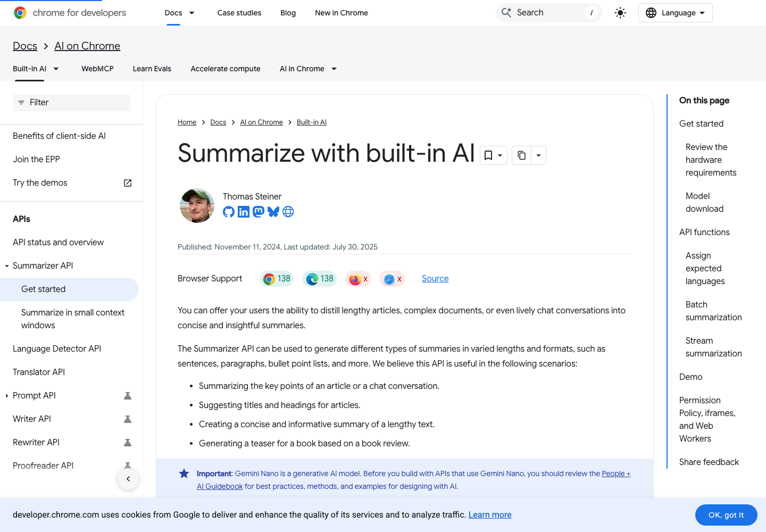Open New in Chrome nav item
766x532 pixels.
(342, 13)
